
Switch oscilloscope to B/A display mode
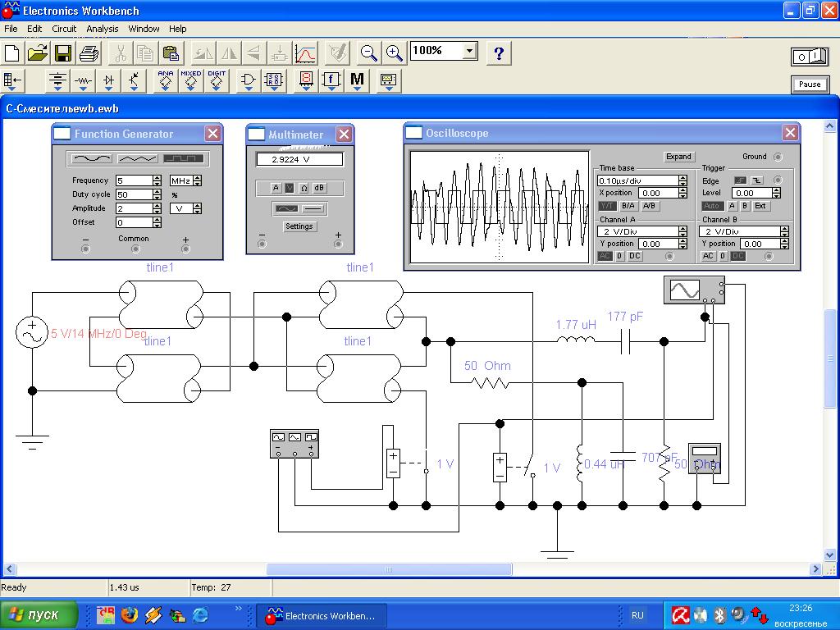pyautogui.click(x=628, y=206)
